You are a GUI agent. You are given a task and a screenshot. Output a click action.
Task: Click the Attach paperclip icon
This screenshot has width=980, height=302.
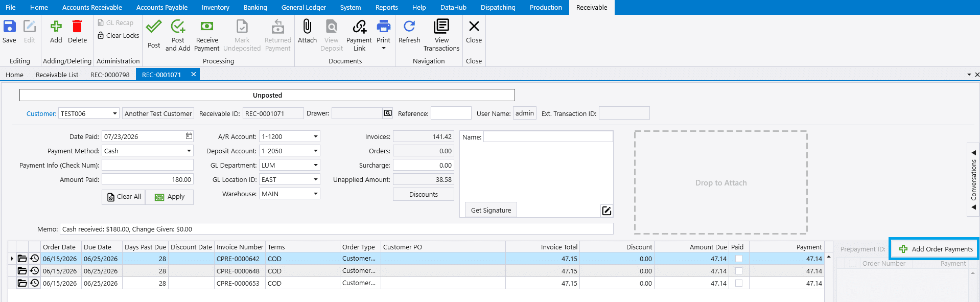tap(307, 27)
